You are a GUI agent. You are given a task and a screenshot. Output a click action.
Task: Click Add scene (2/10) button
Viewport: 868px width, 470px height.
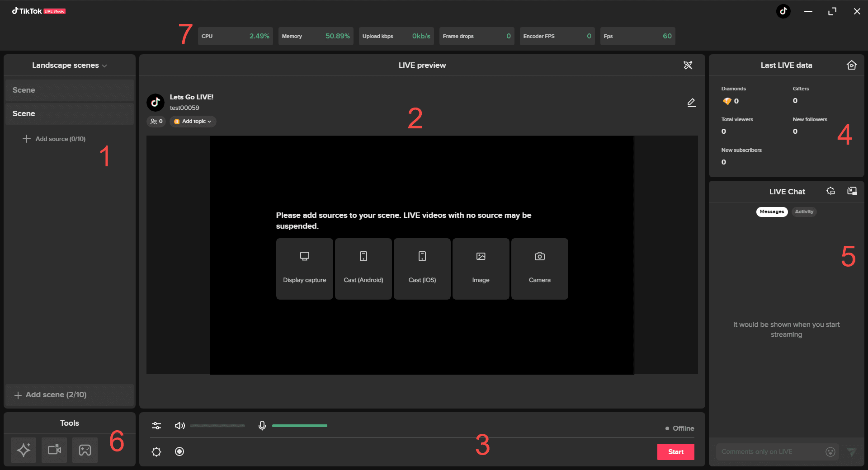coord(51,395)
